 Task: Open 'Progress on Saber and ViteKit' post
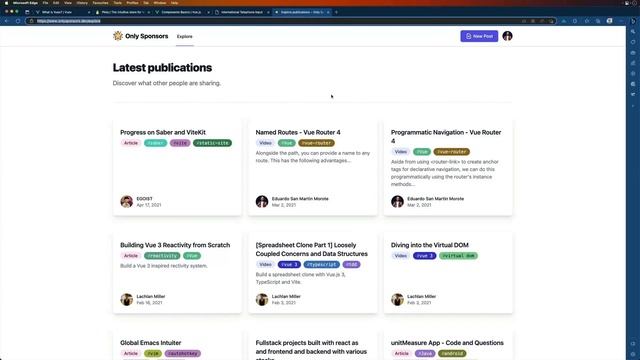click(163, 132)
